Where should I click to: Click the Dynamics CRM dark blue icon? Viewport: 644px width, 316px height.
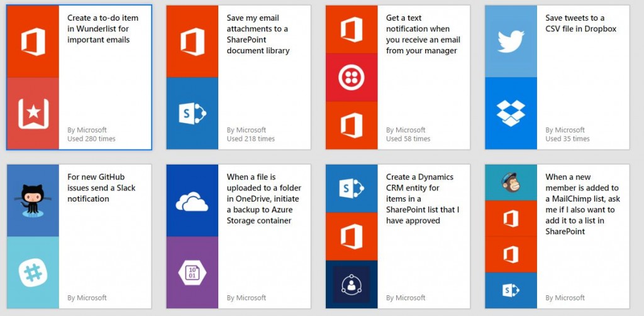(x=351, y=285)
